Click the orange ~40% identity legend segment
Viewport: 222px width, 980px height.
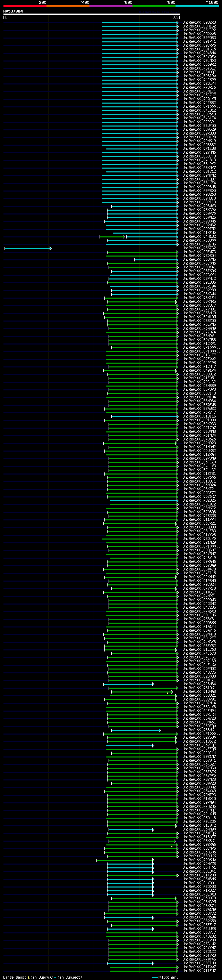pyautogui.click(x=68, y=6)
